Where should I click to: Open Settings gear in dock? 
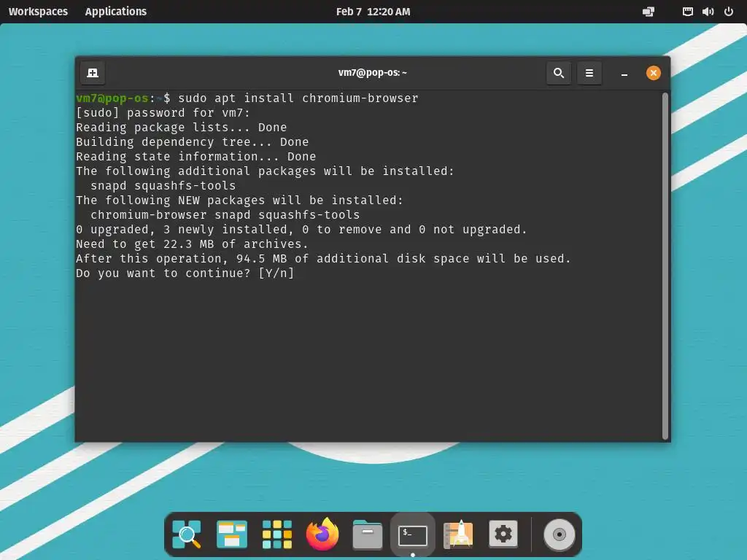click(503, 534)
